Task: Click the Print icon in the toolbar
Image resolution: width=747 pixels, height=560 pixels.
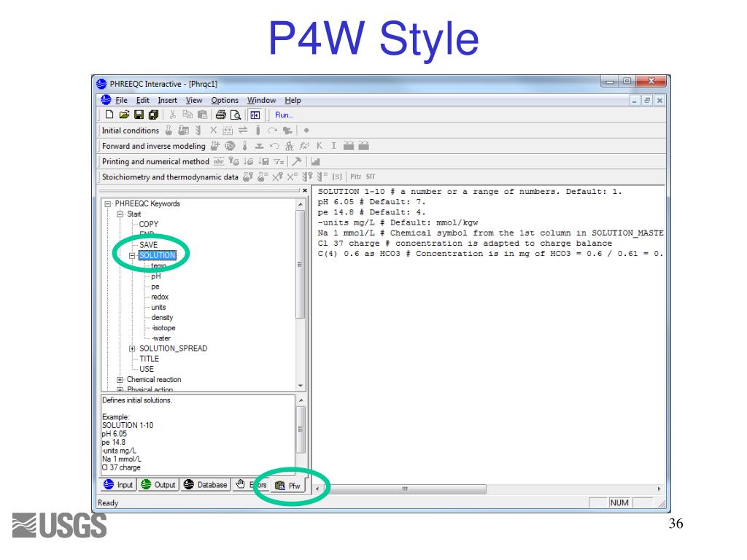Action: pos(220,114)
